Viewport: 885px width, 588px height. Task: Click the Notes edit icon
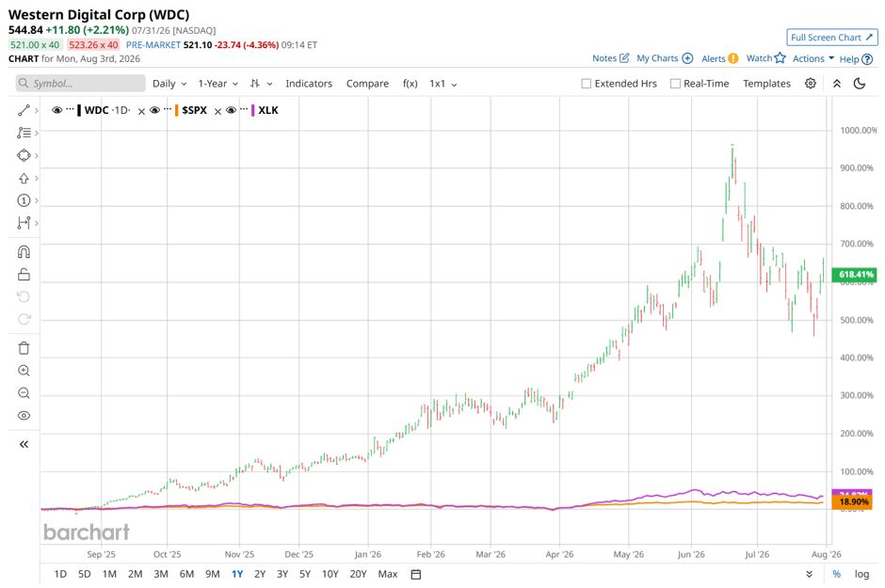624,58
